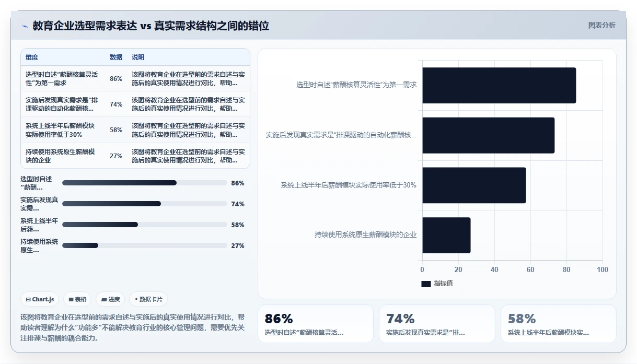This screenshot has width=637, height=364.
Task: Click the 说明 column header
Action: 138,57
